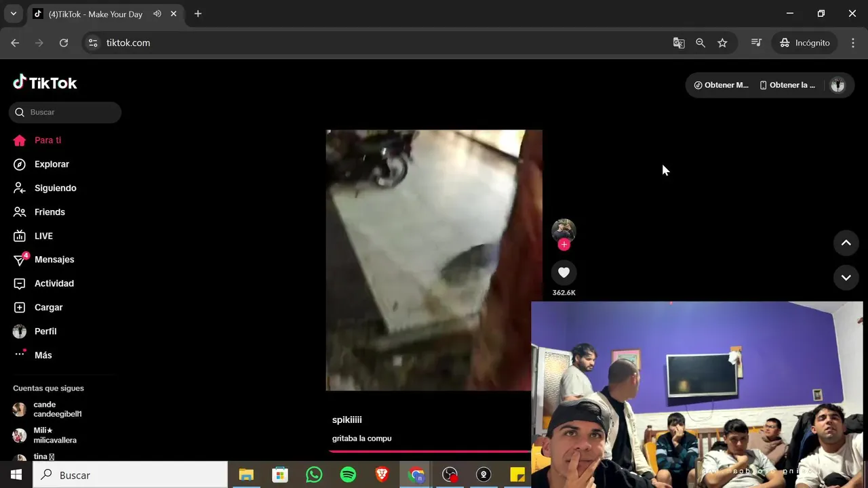Open the webcam app from taskbar
This screenshot has height=488, width=868.
pyautogui.click(x=484, y=475)
